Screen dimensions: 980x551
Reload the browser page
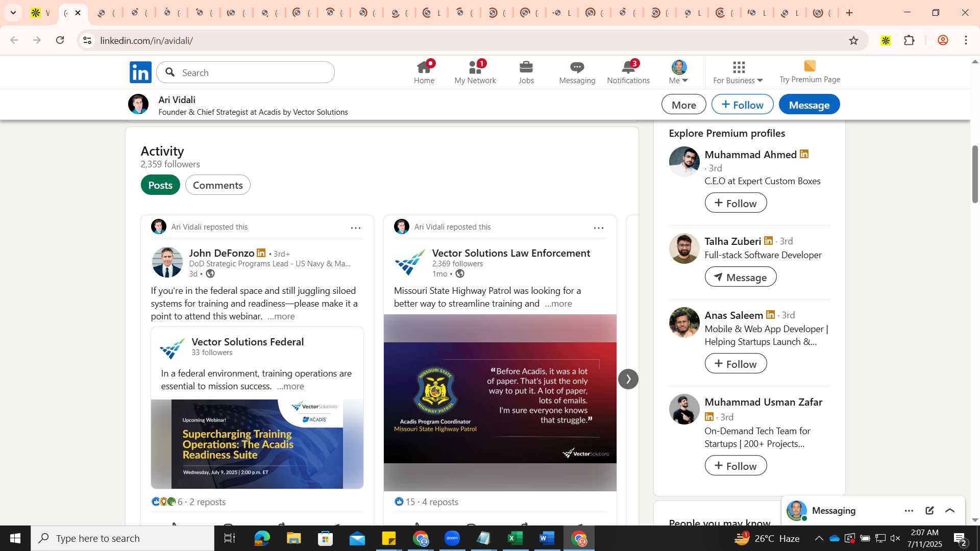pos(60,40)
